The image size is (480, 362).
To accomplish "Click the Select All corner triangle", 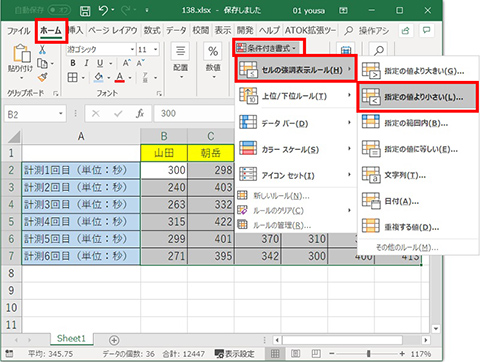I will point(13,137).
